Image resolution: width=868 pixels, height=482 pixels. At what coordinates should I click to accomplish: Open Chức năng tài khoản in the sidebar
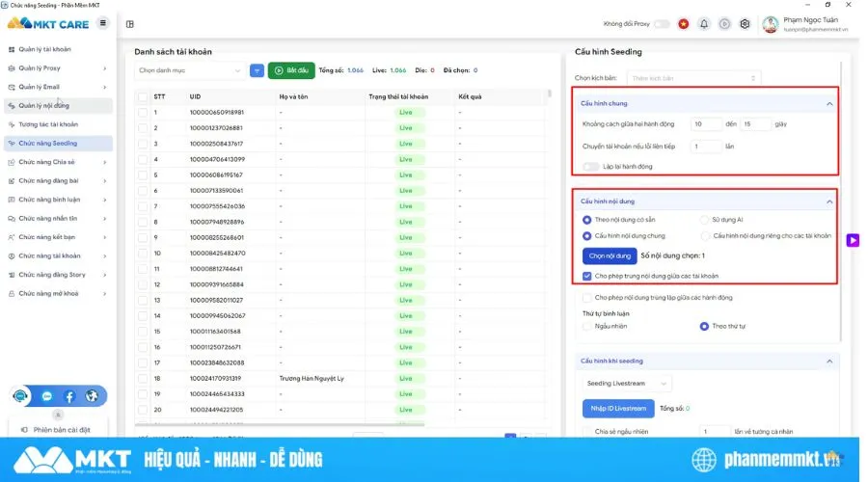pos(58,256)
